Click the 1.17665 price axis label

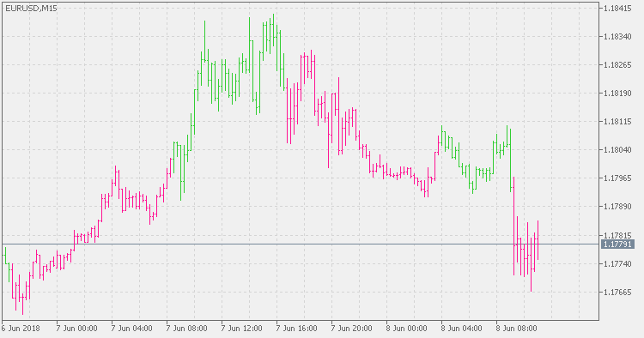pos(617,292)
